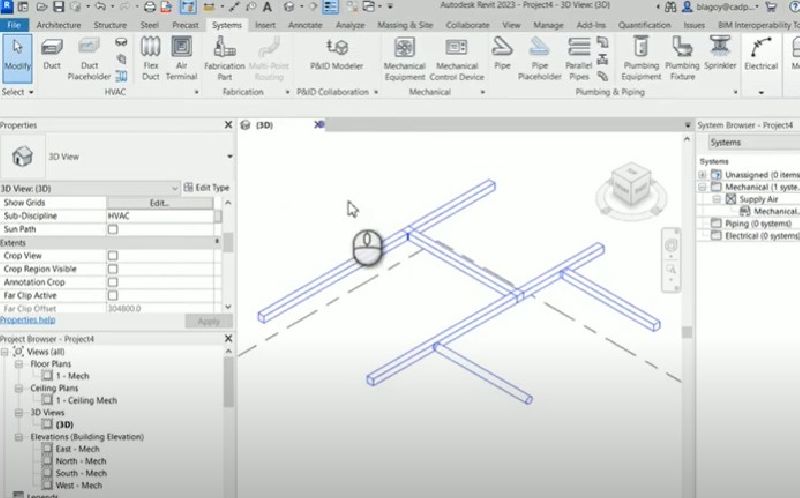Collapse the Mechanical systems node

pyautogui.click(x=702, y=187)
